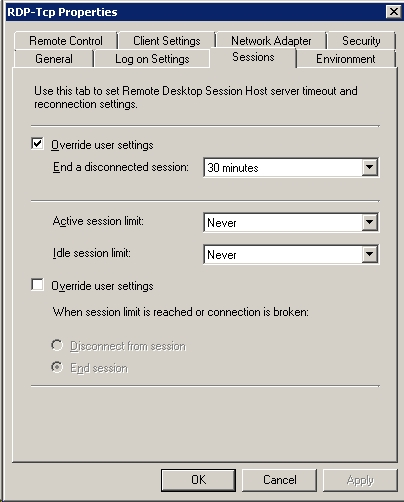Click the Apply button
The image size is (404, 502).
[x=360, y=480]
